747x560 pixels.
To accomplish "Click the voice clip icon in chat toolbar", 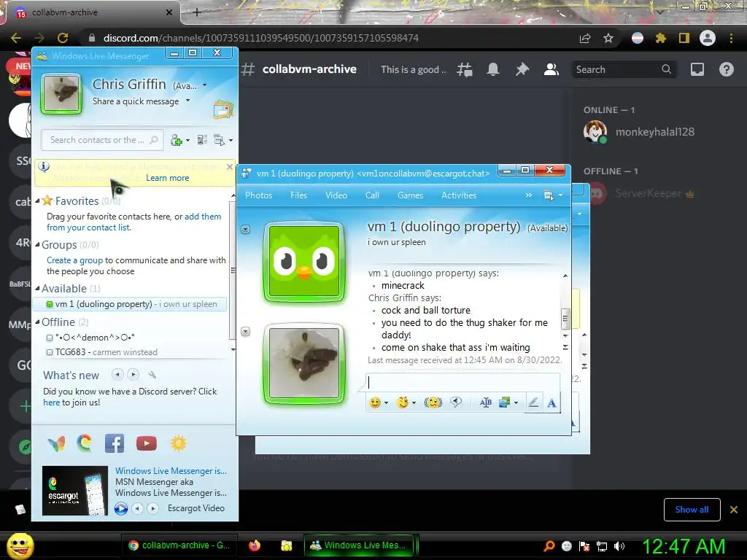I will (x=456, y=402).
